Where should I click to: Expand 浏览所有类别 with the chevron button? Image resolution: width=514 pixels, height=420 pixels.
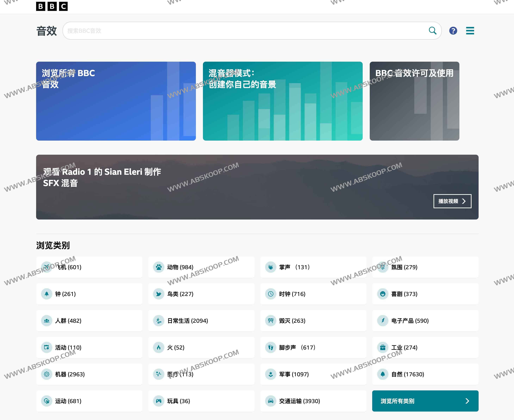click(467, 401)
